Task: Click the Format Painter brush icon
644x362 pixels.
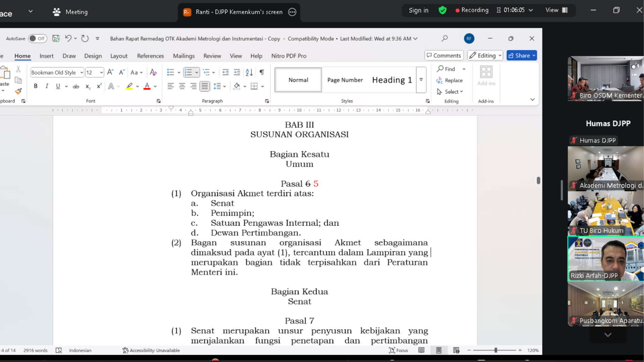Action: tap(18, 91)
